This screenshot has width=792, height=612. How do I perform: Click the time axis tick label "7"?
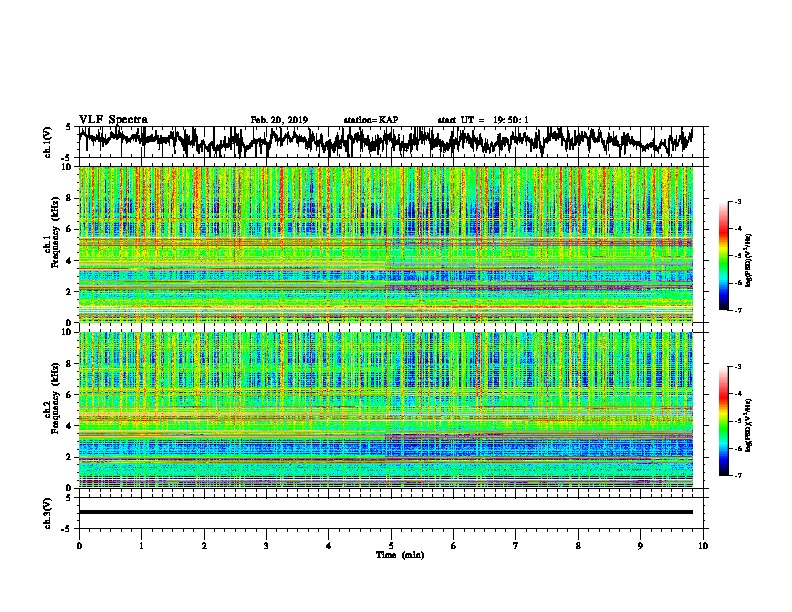click(516, 546)
